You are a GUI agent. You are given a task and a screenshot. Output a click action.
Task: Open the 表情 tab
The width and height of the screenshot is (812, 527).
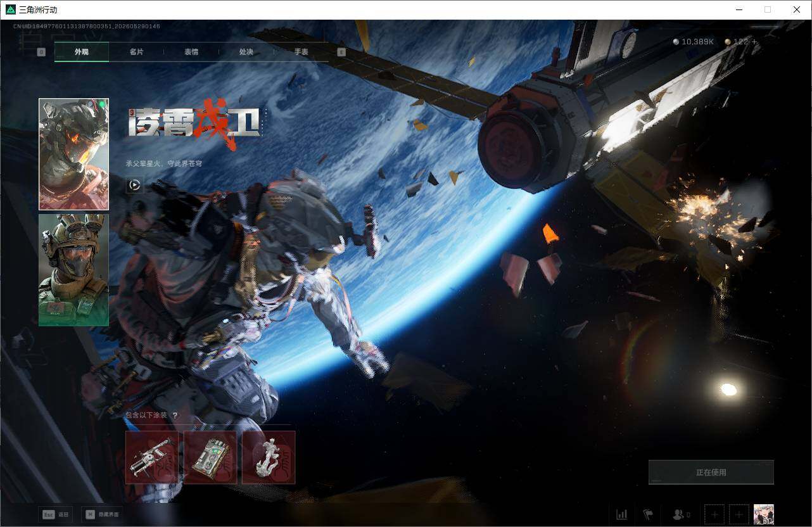pos(191,52)
